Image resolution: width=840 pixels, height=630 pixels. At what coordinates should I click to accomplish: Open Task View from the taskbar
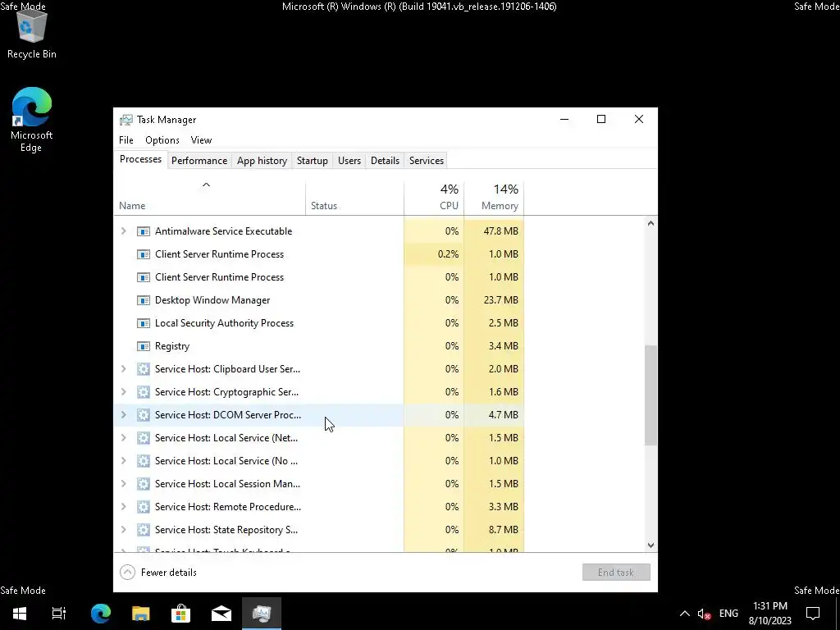point(59,614)
